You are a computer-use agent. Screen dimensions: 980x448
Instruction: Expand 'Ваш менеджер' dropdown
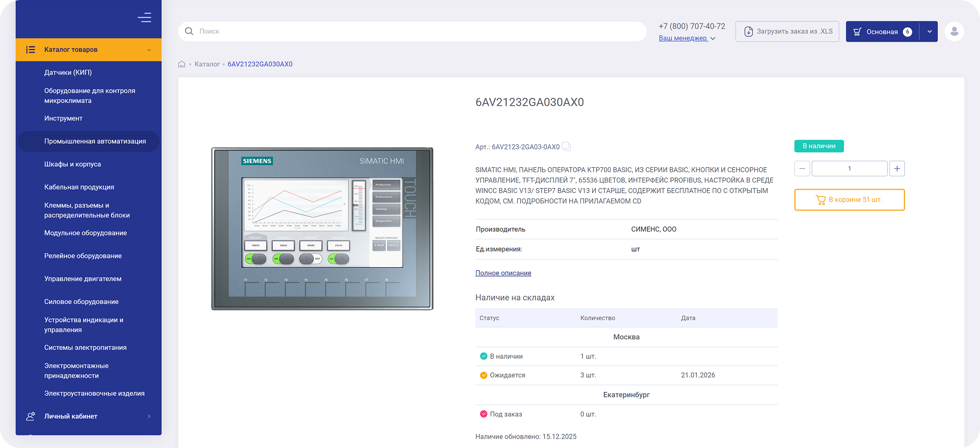point(687,39)
